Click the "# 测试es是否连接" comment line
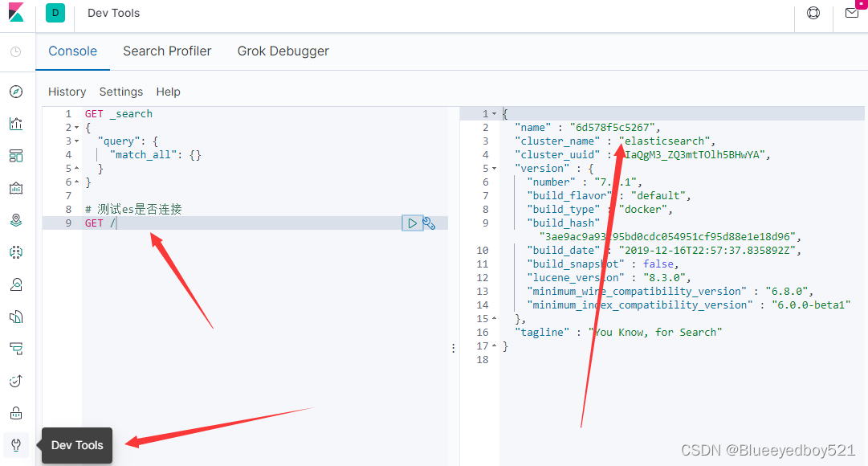This screenshot has width=868, height=466. (133, 210)
